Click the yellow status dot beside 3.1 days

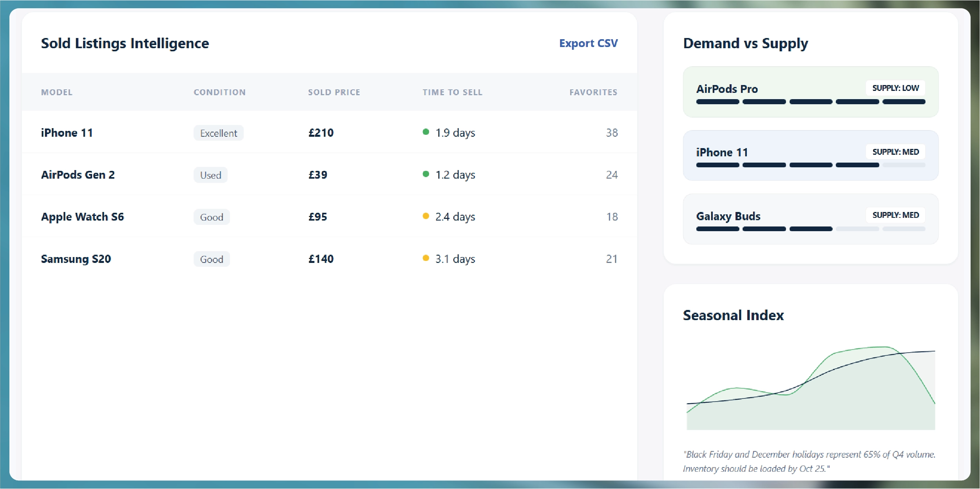pos(426,258)
